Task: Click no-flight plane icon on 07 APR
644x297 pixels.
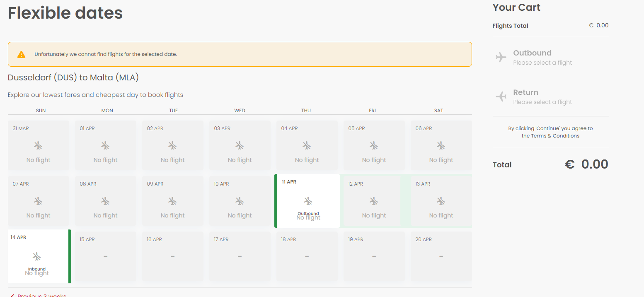Action: click(x=38, y=201)
